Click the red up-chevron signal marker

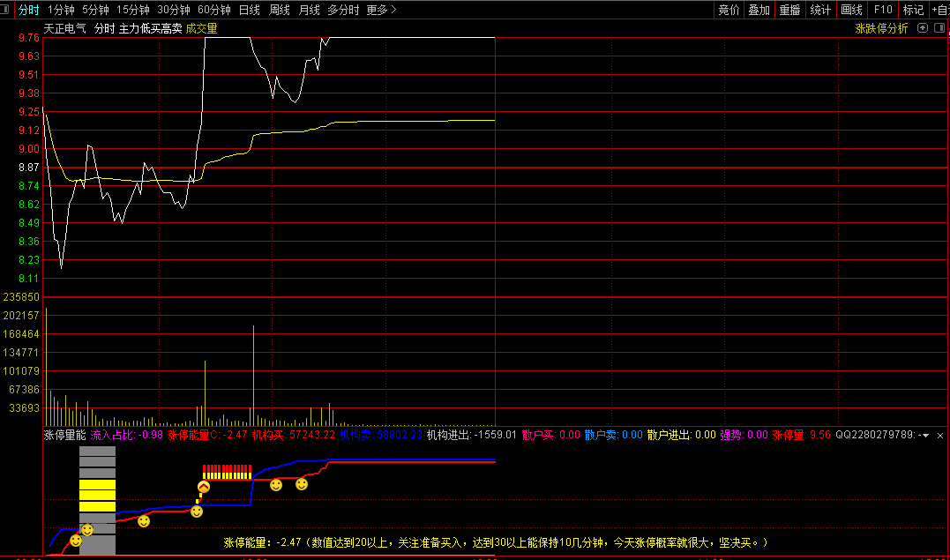click(204, 486)
